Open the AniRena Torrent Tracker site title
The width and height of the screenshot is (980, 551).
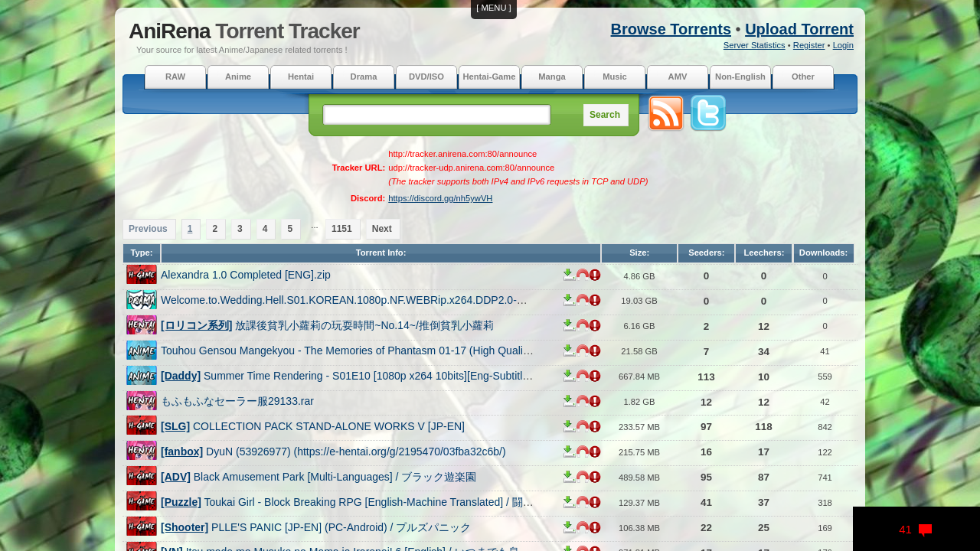tap(243, 31)
